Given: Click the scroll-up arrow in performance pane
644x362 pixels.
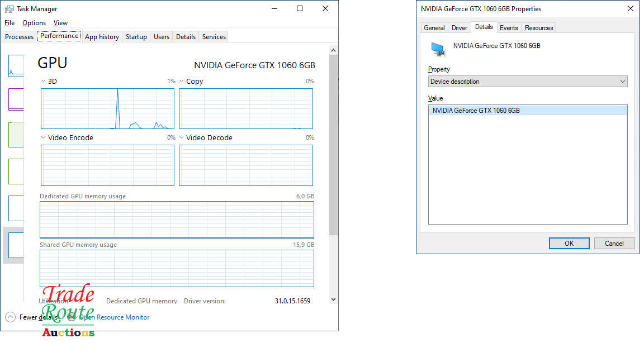Looking at the screenshot, I should (334, 50).
